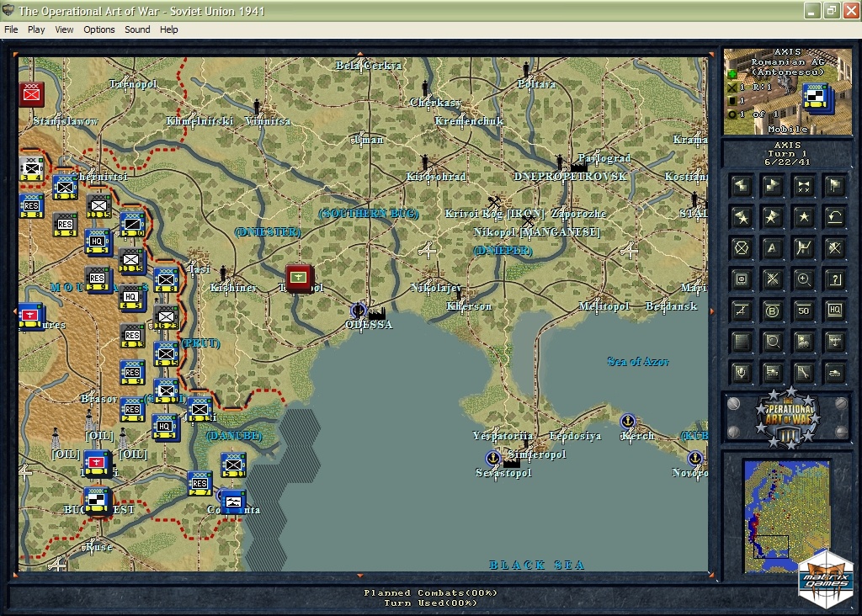The image size is (862, 616).
Task: Click the 'Planned Combats(00%)' status text
Action: [430, 593]
